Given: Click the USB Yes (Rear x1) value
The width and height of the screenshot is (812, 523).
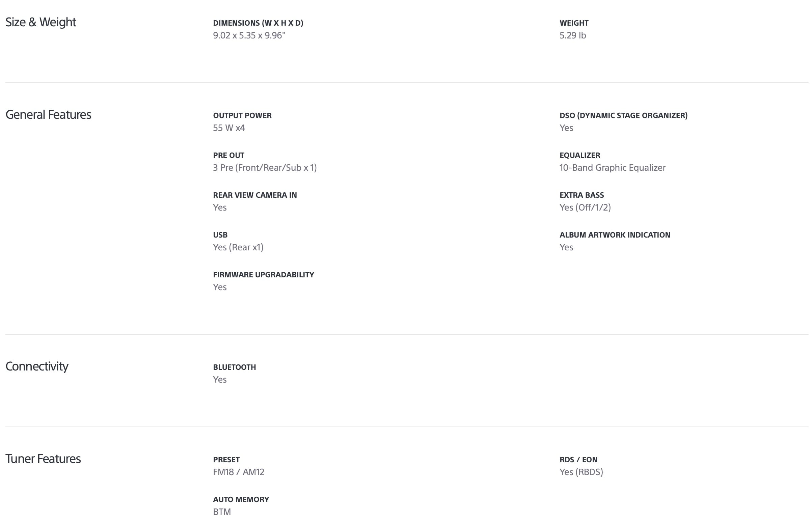Looking at the screenshot, I should [x=238, y=247].
